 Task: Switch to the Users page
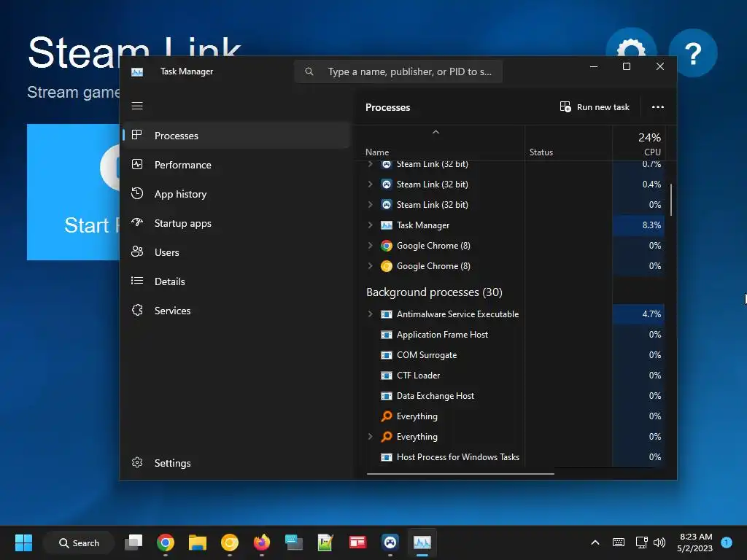(236, 252)
